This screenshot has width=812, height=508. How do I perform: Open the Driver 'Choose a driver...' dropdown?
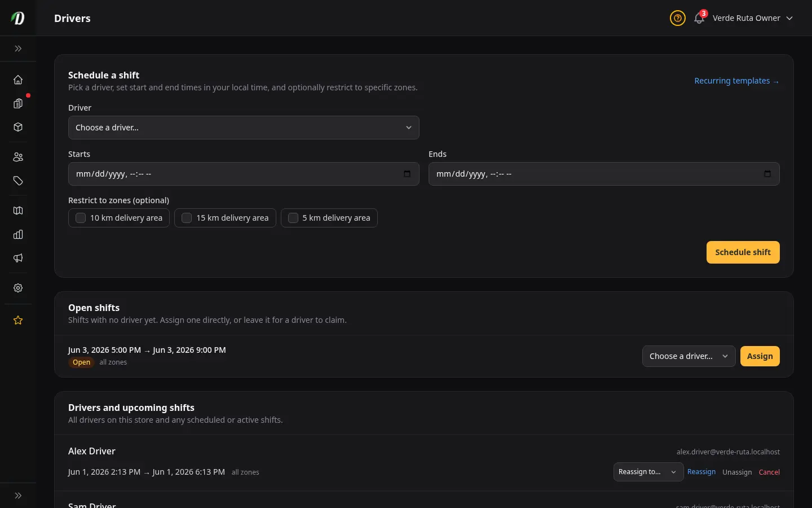[x=244, y=128]
